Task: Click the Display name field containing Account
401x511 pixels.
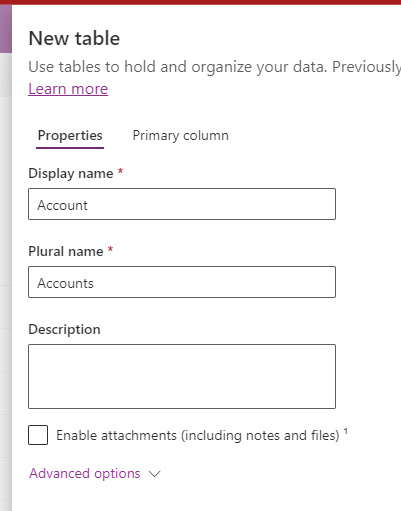Action: click(182, 204)
